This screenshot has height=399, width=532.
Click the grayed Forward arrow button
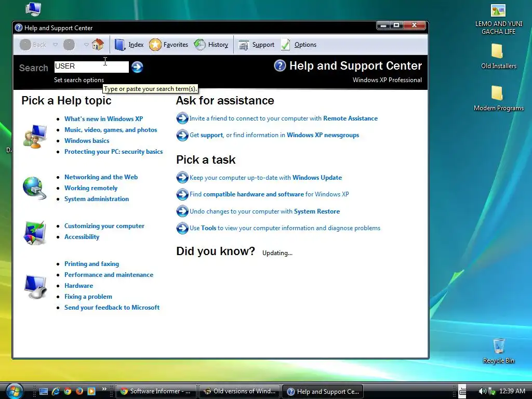click(x=69, y=45)
